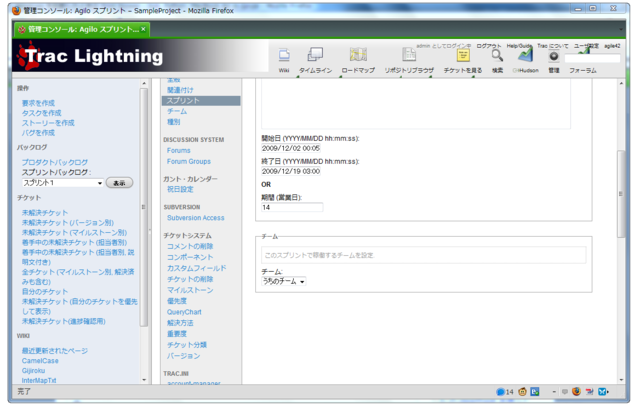Click the 終了日 end date field
Viewport: 640px width, 413px height.
click(x=291, y=171)
